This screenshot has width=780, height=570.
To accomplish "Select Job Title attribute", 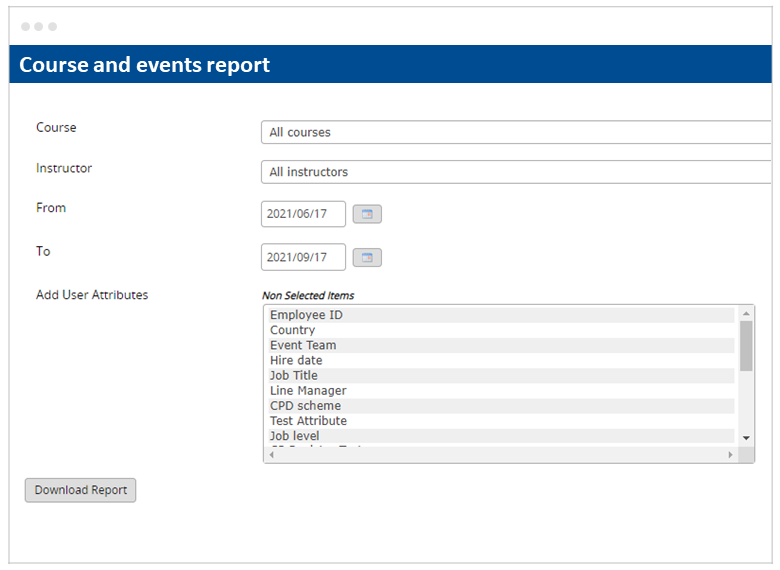I will (501, 376).
